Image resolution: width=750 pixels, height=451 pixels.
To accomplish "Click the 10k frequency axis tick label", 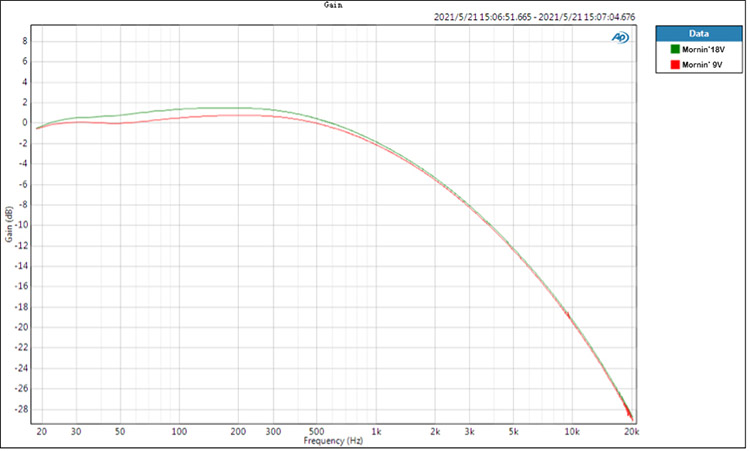I will coord(572,432).
